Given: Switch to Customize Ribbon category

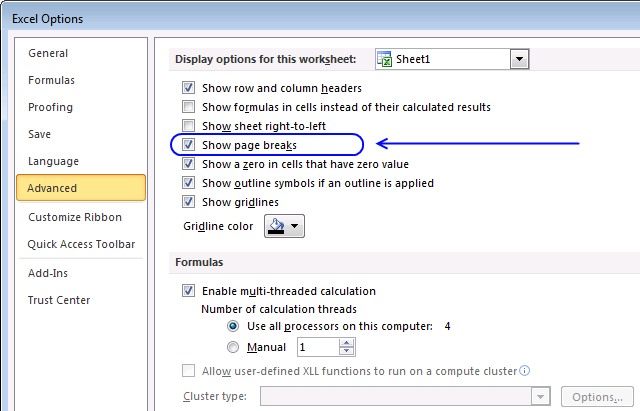Looking at the screenshot, I should coord(75,217).
